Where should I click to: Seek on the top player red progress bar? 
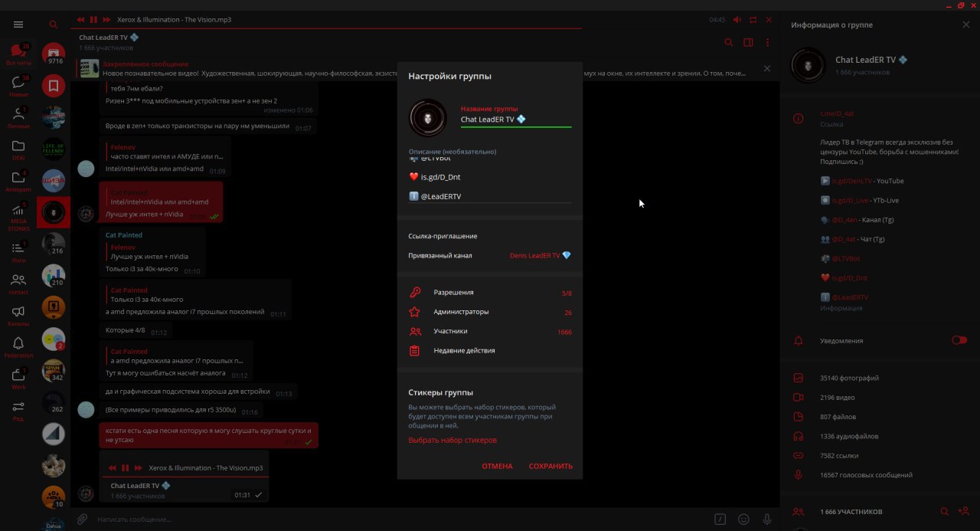point(326,29)
